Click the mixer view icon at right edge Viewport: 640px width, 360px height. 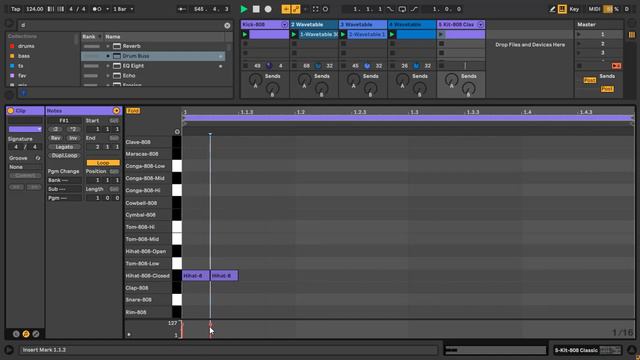pos(632,35)
